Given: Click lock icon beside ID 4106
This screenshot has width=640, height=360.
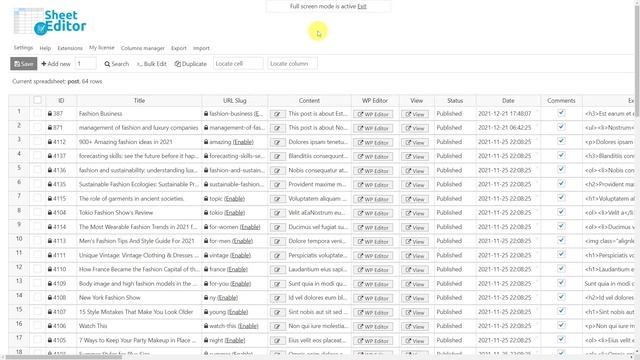Looking at the screenshot, I should (50, 326).
